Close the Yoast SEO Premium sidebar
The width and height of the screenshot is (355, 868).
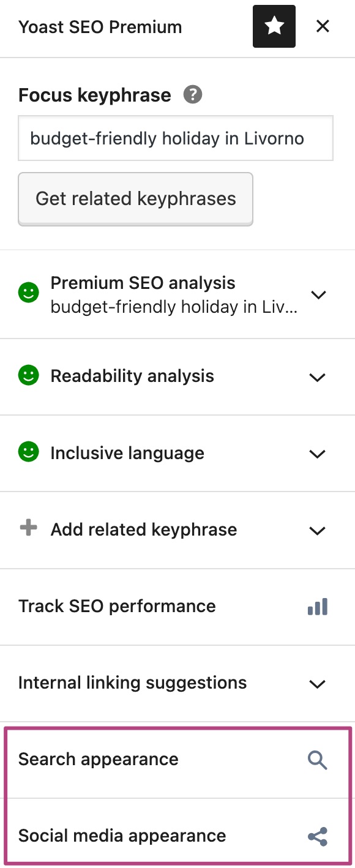point(323,26)
